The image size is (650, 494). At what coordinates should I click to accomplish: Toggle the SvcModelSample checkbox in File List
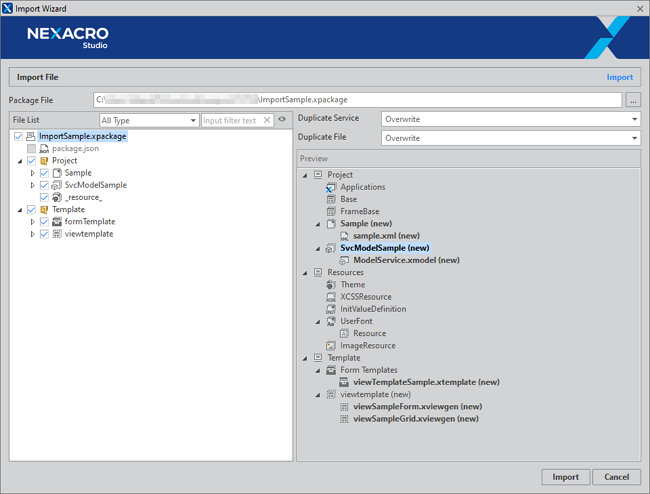tap(44, 185)
